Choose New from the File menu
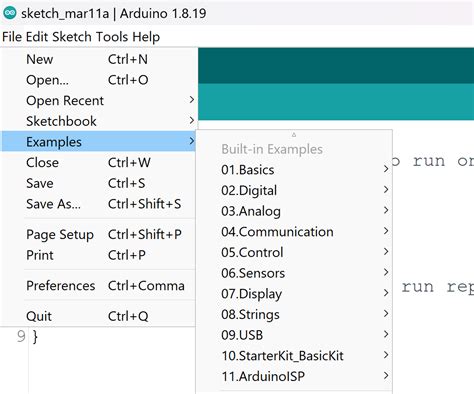 (98, 59)
